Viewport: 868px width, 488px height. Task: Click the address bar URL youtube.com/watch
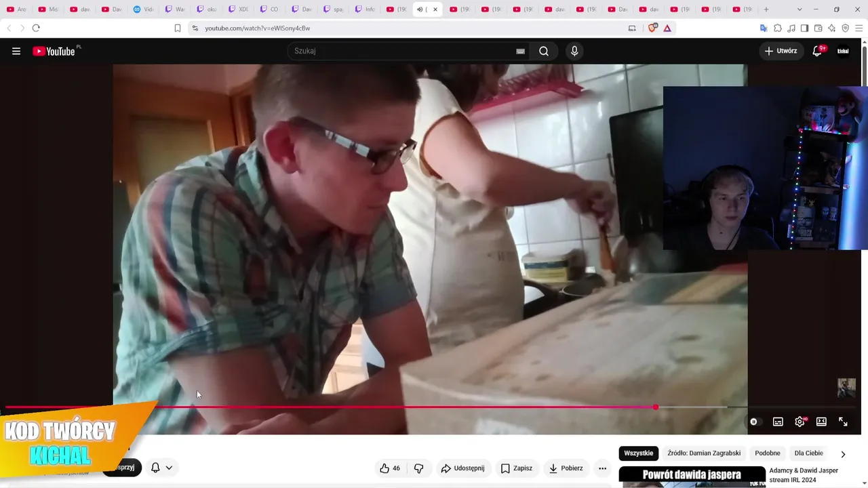[258, 28]
